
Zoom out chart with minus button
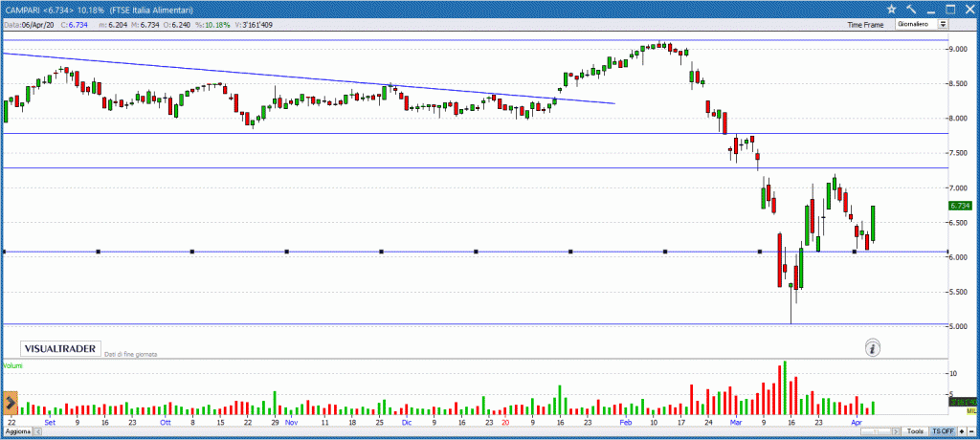click(x=971, y=431)
